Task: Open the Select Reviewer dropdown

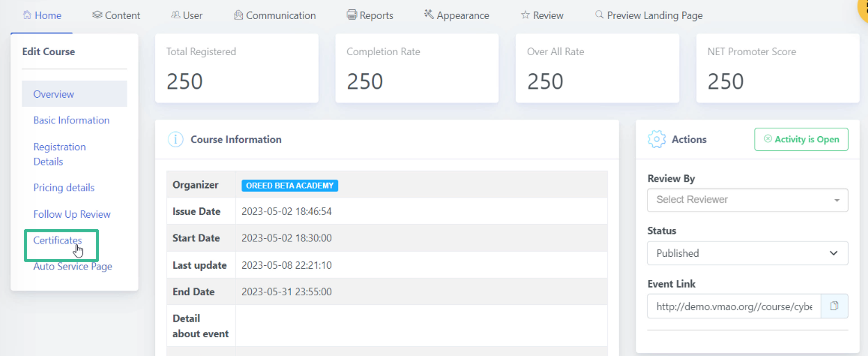Action: [x=747, y=200]
